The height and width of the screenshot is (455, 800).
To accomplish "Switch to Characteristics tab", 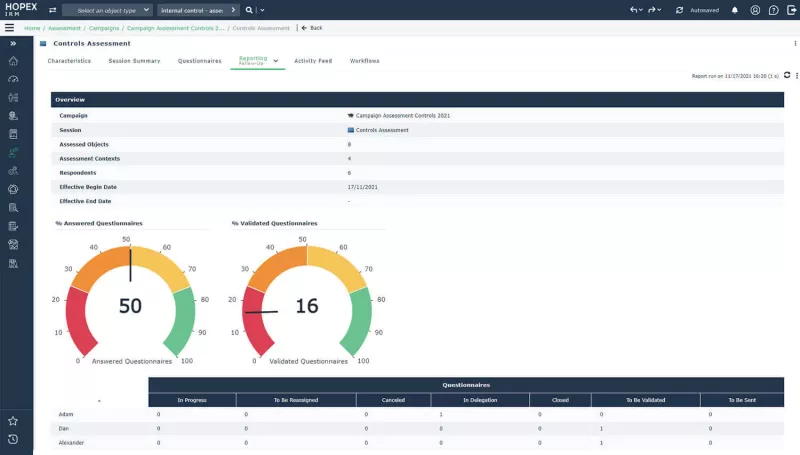I will click(69, 61).
